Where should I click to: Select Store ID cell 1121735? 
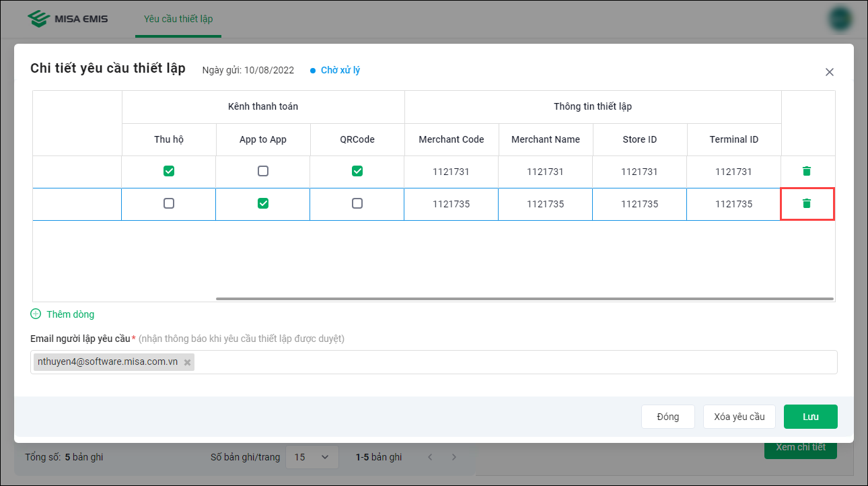click(640, 204)
